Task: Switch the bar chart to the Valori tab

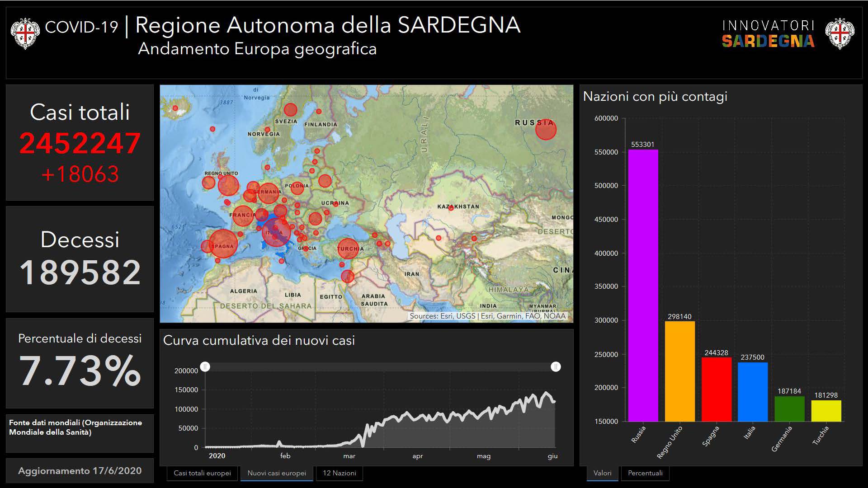Action: point(602,473)
